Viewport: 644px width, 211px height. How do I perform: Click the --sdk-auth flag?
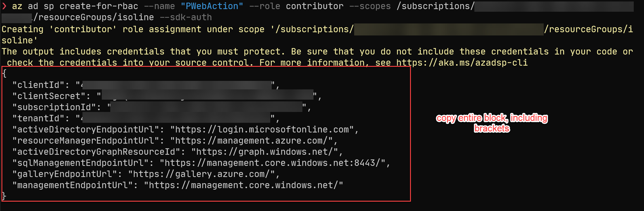[x=186, y=17]
